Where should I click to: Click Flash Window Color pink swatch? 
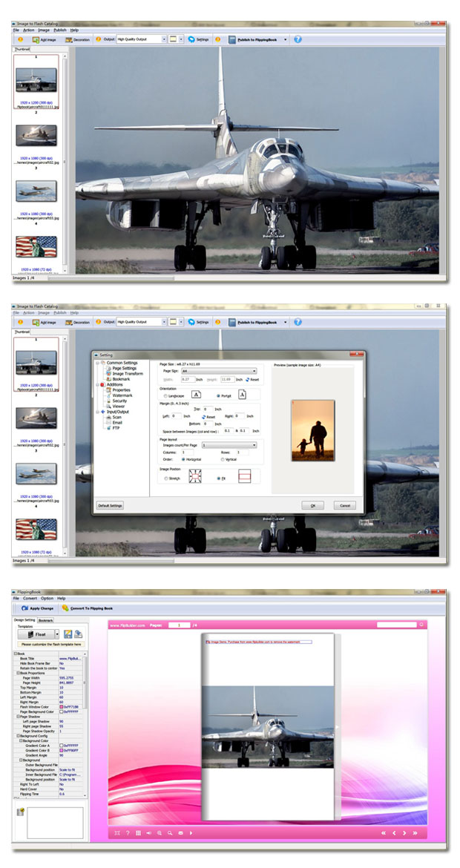click(62, 708)
